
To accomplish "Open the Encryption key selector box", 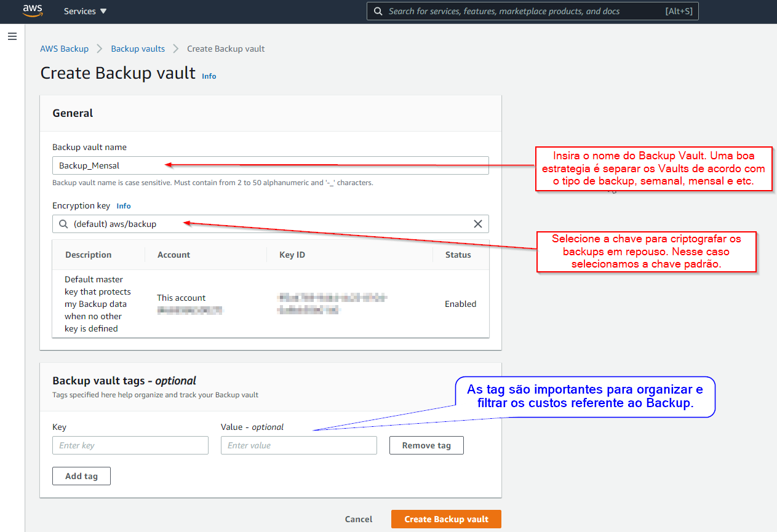I will (271, 224).
